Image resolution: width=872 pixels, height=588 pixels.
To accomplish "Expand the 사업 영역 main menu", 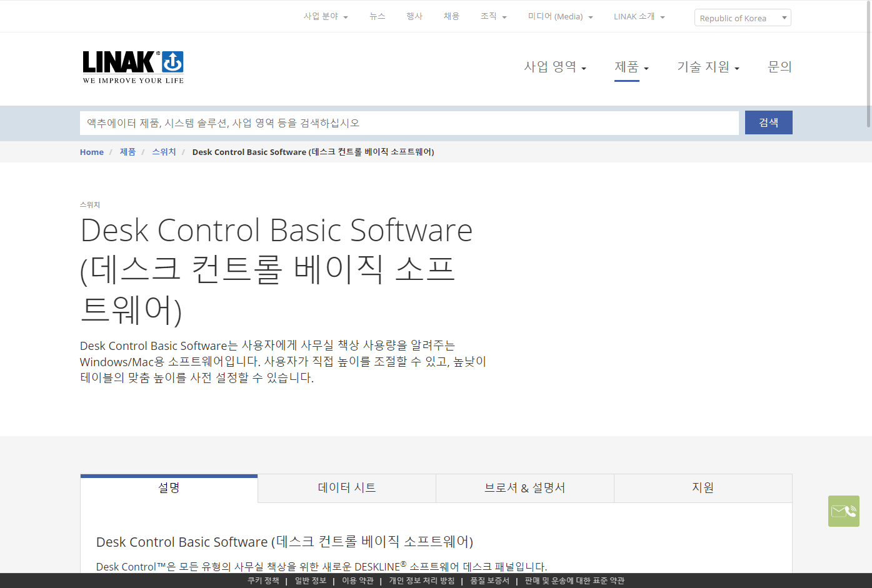I will [555, 67].
